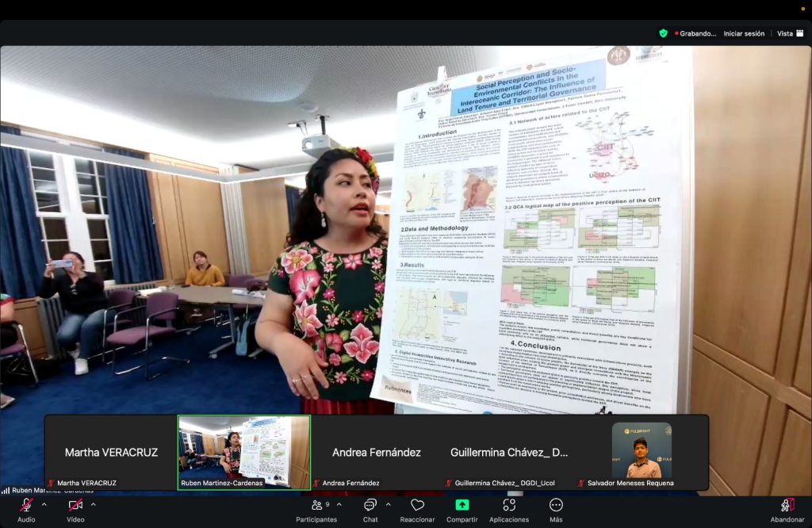812x528 pixels.
Task: Turn on the camera with the Video button
Action: click(x=75, y=506)
